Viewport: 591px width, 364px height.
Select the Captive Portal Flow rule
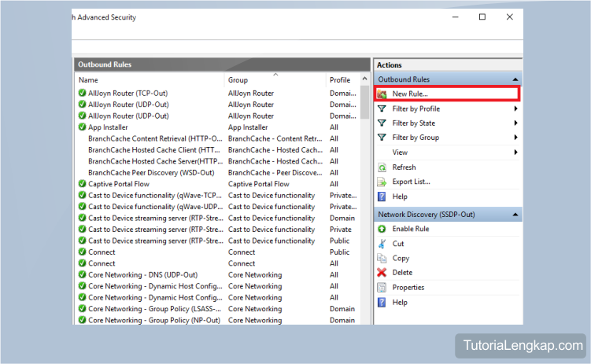coord(217,184)
